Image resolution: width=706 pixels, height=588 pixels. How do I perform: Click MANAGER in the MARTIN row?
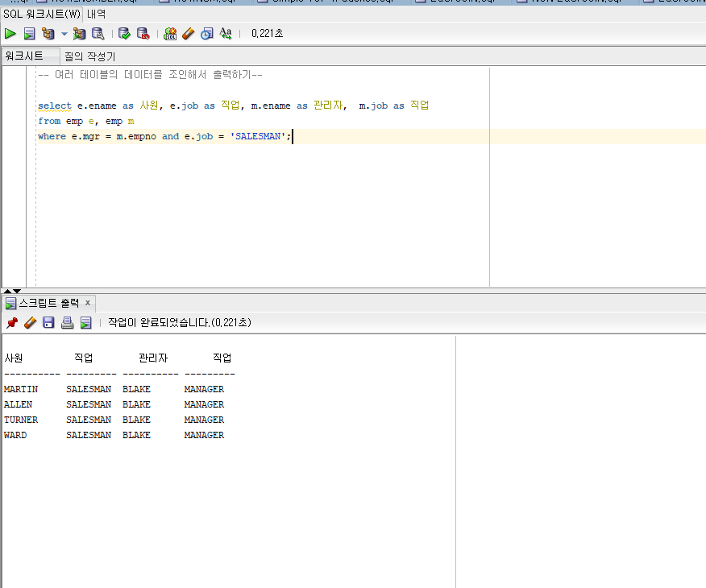pyautogui.click(x=204, y=389)
